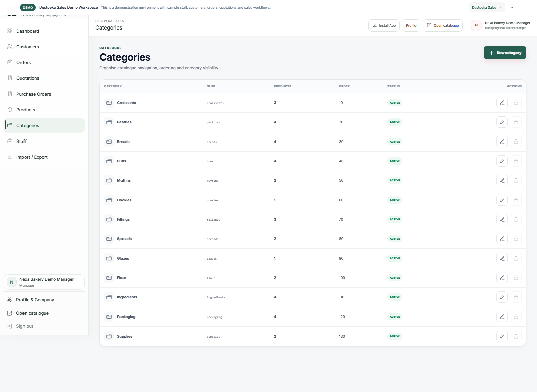Screen dimensions: 537x392
Task: Open Purchase Orders in sidebar
Action: click(44, 94)
